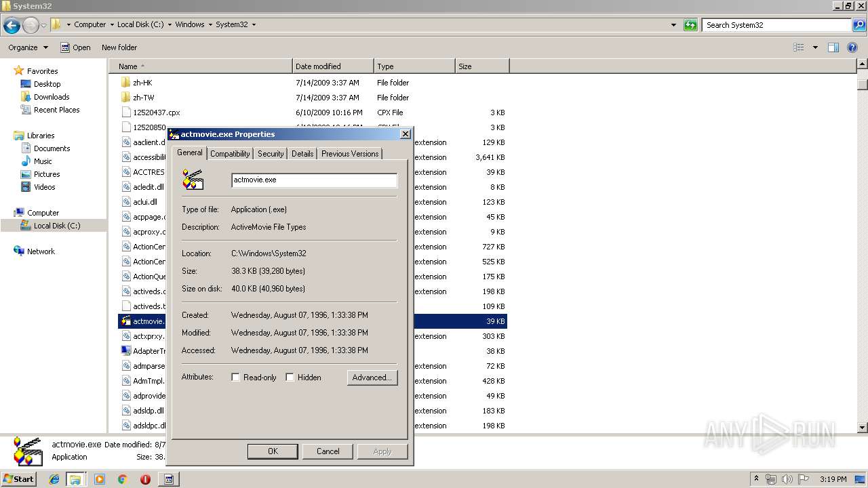Click New folder in the toolbar
This screenshot has width=868, height=488.
tap(119, 47)
